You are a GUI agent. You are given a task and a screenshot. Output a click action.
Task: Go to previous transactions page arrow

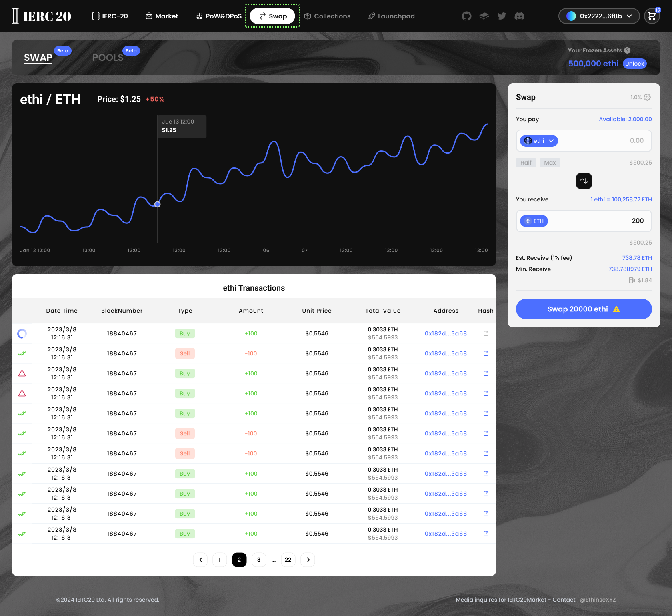click(200, 560)
